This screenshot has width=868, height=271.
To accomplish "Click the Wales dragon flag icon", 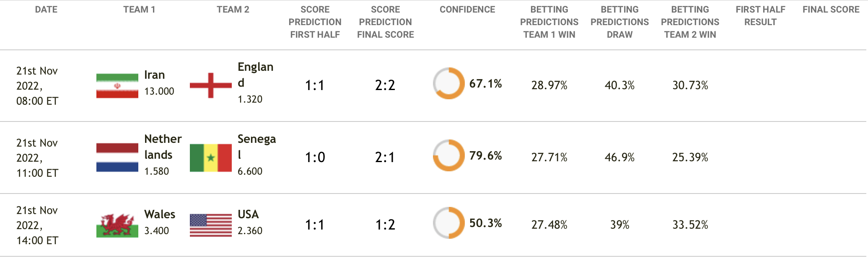I will [x=117, y=225].
